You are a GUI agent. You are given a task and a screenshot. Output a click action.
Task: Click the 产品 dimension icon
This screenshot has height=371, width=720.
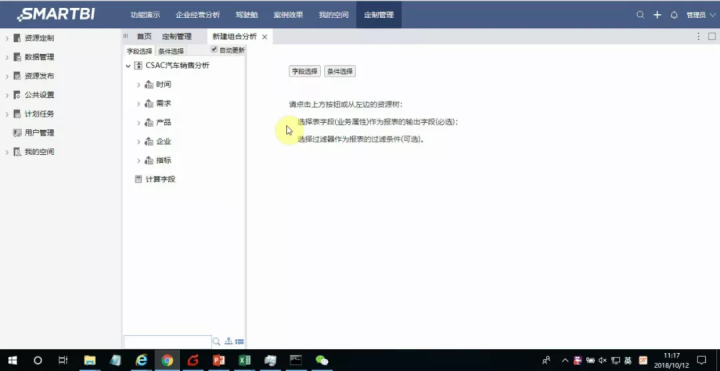click(x=149, y=123)
